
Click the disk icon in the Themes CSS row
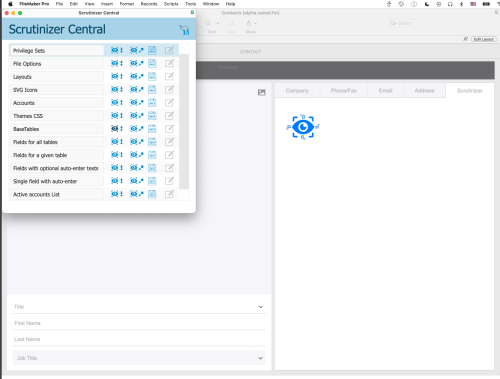click(152, 116)
